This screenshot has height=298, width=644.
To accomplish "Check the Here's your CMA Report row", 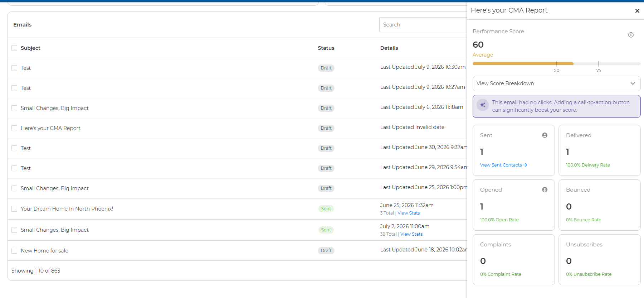I will click(14, 128).
